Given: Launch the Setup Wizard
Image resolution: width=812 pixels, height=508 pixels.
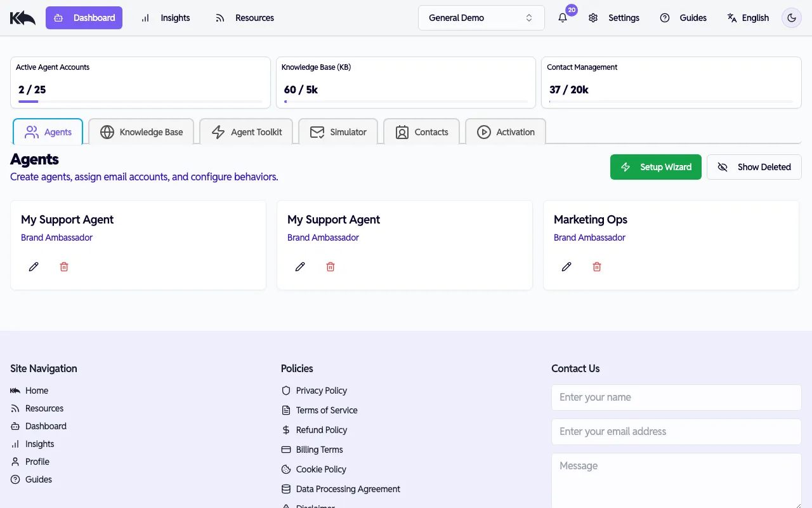Looking at the screenshot, I should pyautogui.click(x=655, y=166).
